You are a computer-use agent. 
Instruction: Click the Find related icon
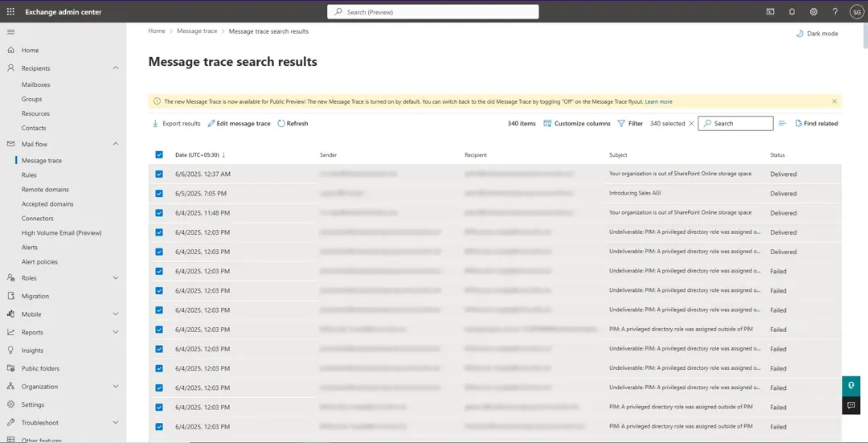(x=798, y=124)
